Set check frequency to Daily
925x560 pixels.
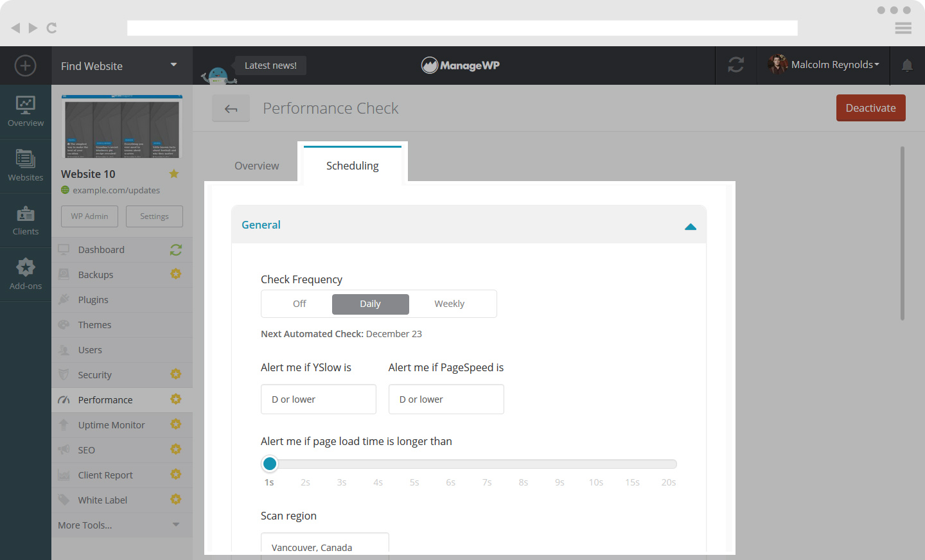[x=371, y=304]
